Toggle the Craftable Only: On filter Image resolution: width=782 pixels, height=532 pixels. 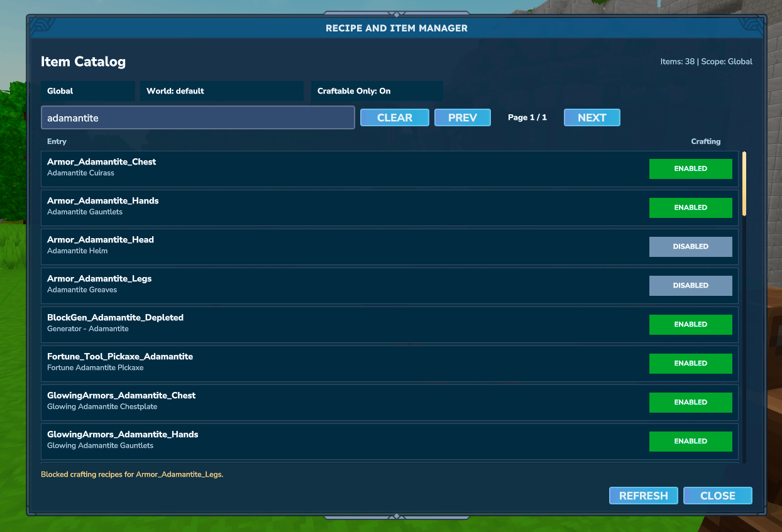pos(377,91)
